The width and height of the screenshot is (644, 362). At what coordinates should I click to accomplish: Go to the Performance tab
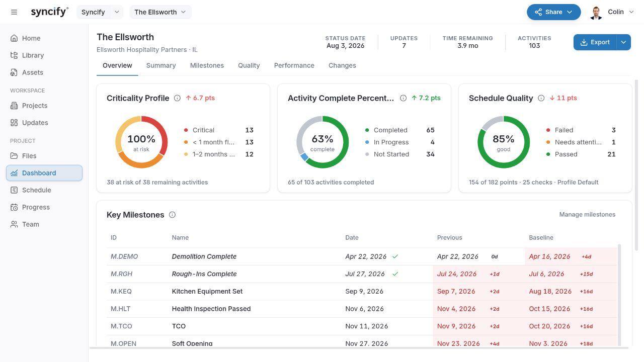pos(294,65)
